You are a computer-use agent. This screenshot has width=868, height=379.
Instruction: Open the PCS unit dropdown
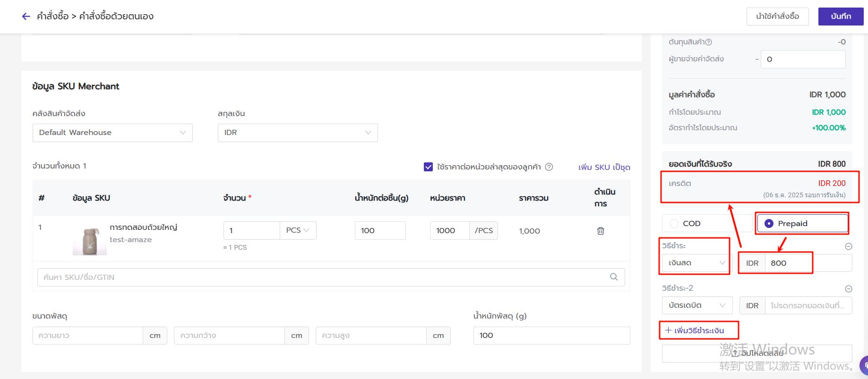[298, 230]
